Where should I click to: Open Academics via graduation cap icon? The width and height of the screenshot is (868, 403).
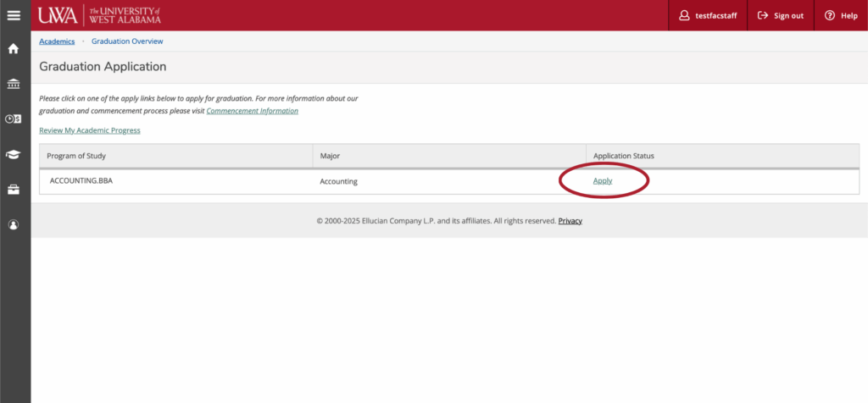(14, 154)
